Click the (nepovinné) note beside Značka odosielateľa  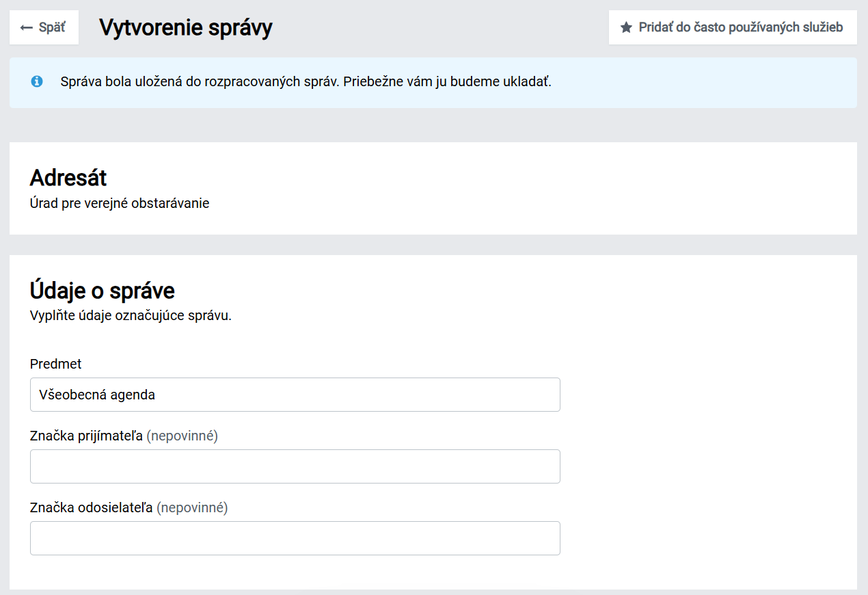click(x=192, y=507)
